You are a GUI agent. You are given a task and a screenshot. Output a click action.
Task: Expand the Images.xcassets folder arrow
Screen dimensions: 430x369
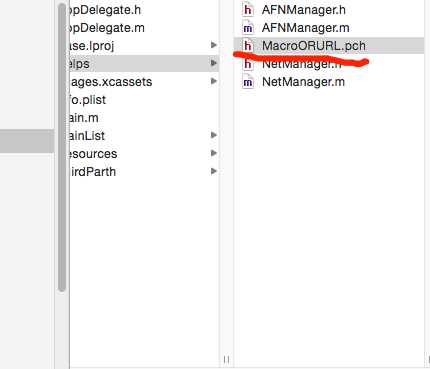click(214, 81)
